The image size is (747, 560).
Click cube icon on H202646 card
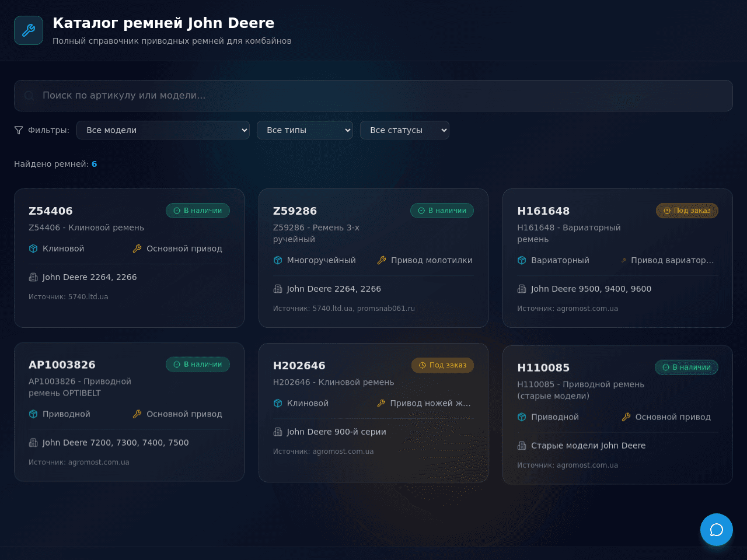pos(278,403)
